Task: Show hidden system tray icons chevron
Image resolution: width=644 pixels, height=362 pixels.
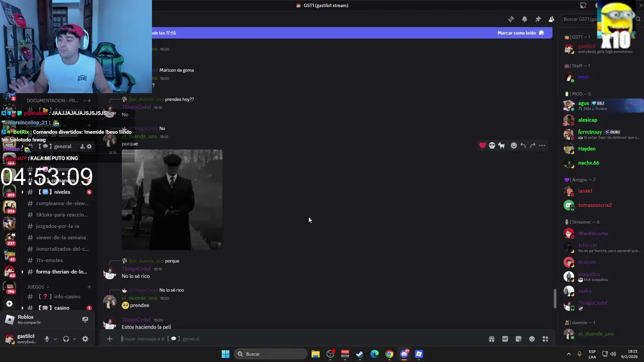Action: click(x=569, y=354)
